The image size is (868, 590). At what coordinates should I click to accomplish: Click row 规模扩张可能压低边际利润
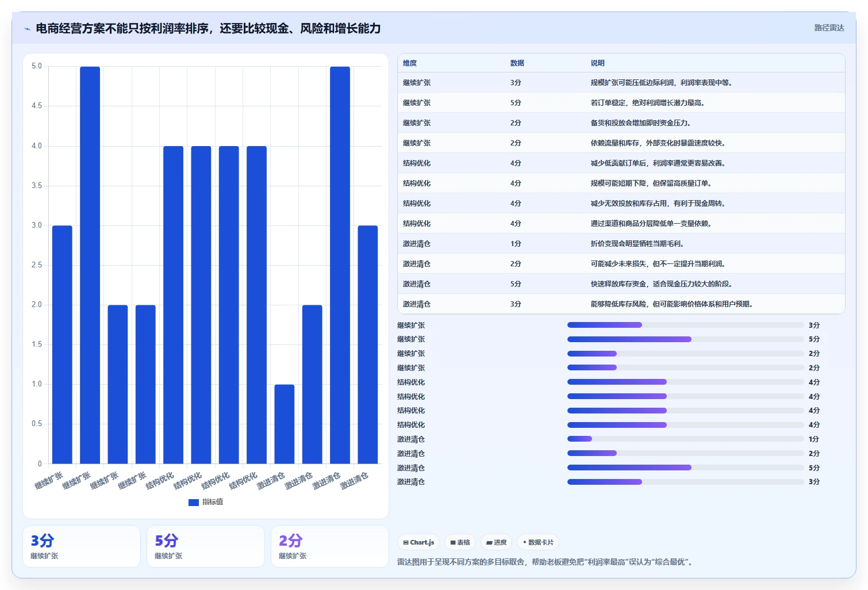(x=621, y=83)
